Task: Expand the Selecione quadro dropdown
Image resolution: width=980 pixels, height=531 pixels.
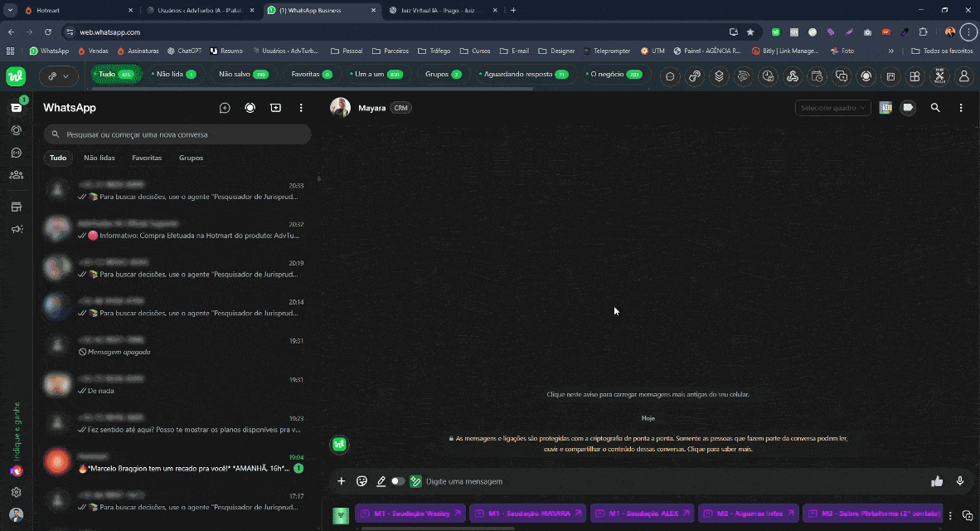Action: point(832,108)
